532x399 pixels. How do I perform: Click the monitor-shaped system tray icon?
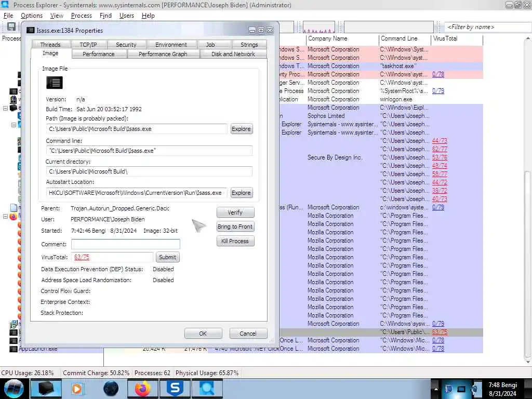pos(461,389)
